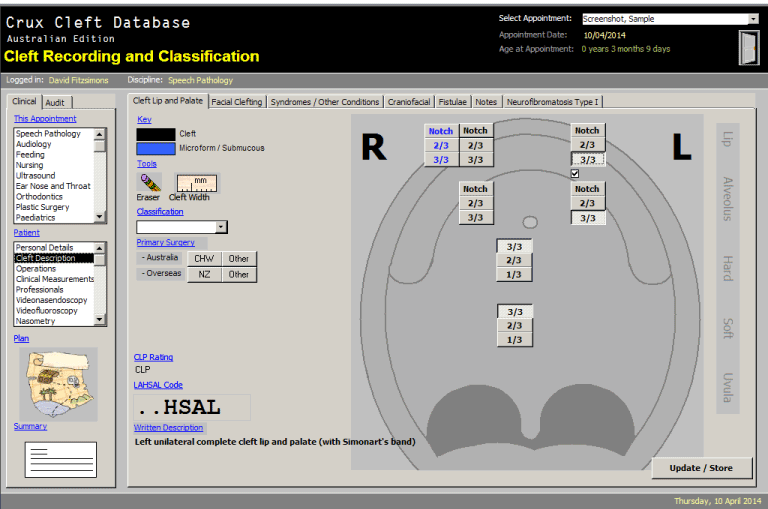Select Operations in the Patient list

pos(36,269)
